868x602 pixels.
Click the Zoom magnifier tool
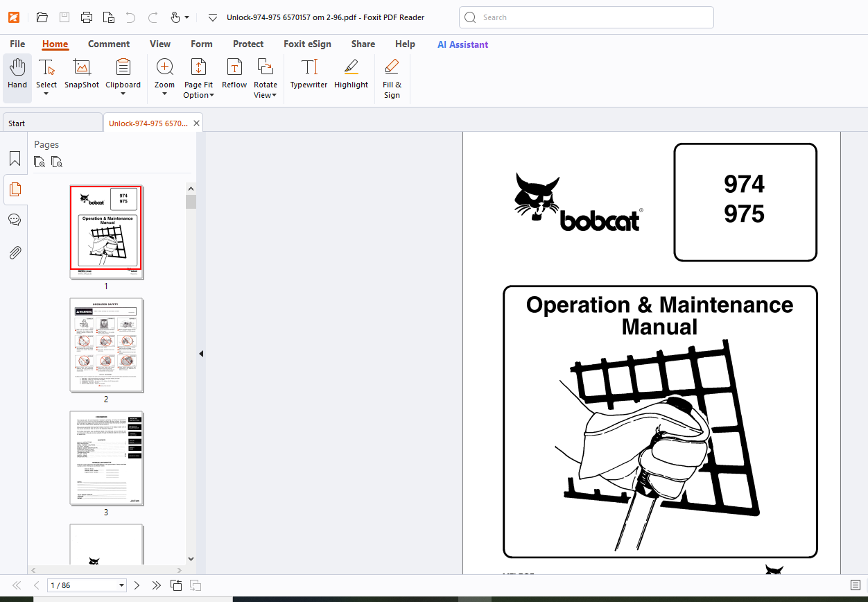[164, 74]
